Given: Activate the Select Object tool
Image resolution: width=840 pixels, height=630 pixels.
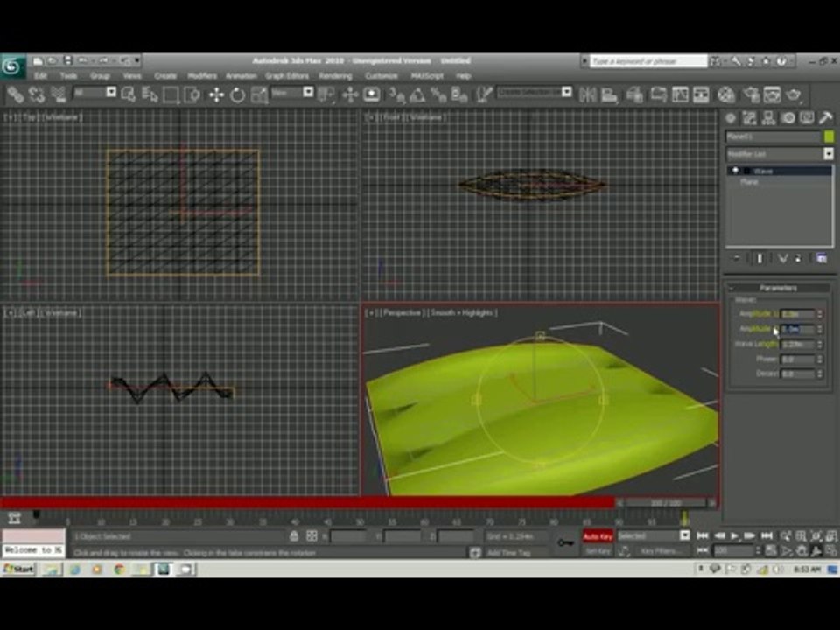Looking at the screenshot, I should point(128,95).
